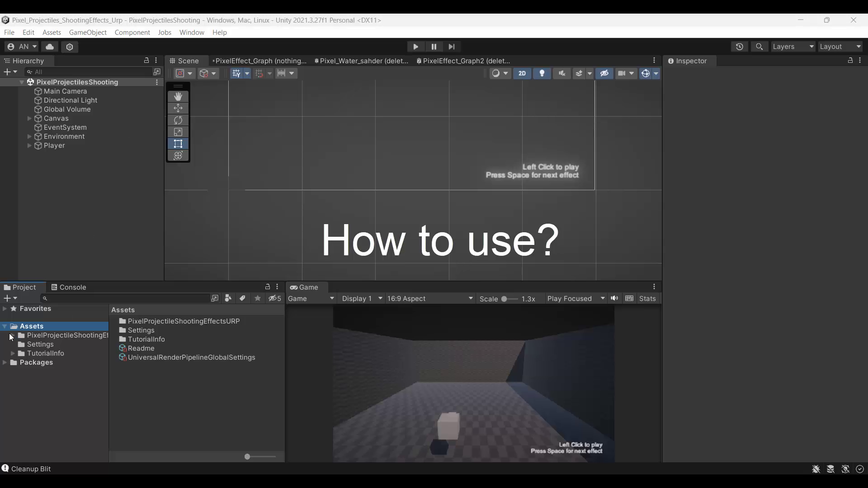Open the version control icon in toolbar
Screen dimensions: 868x488
[x=70, y=47]
